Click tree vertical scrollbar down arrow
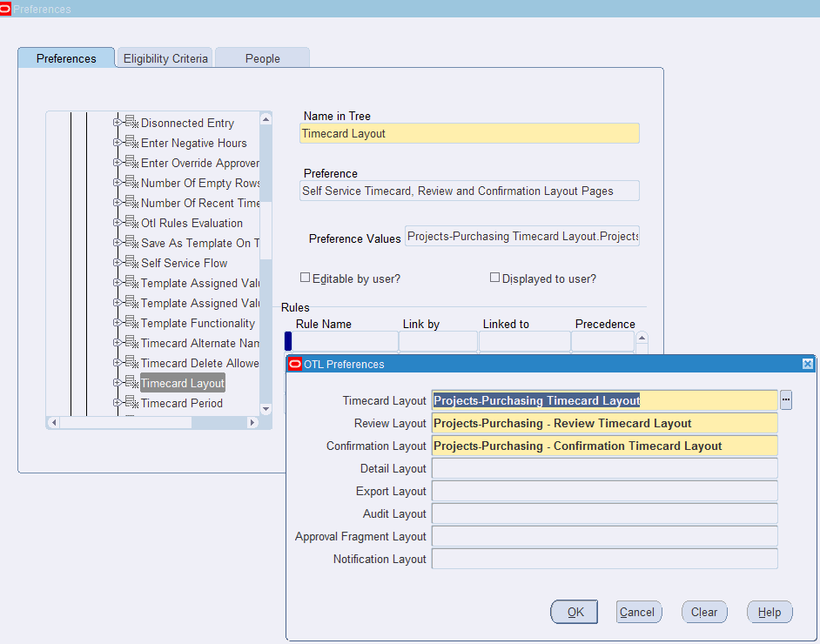The width and height of the screenshot is (820, 644). 265,409
